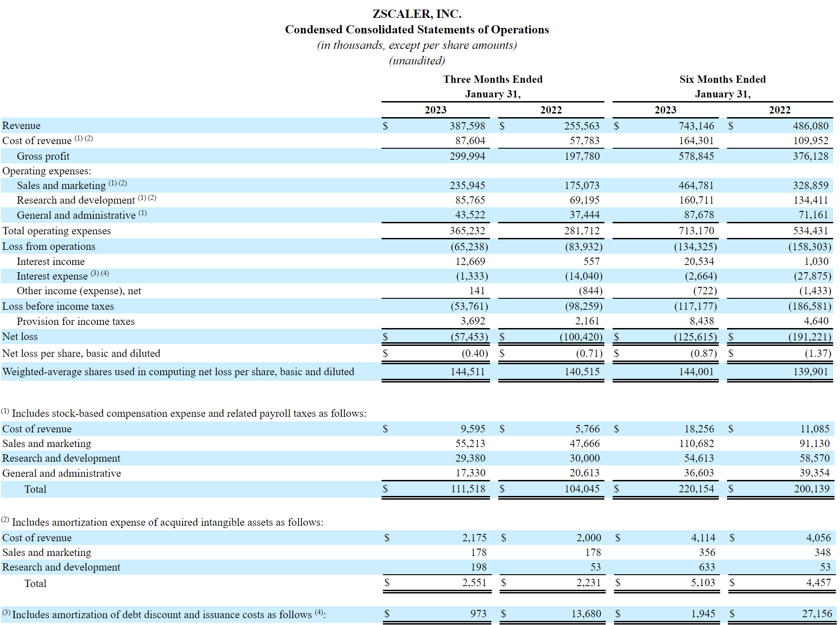Click the 'Net loss' row label
Viewport: 840px width, 625px height.
20,336
